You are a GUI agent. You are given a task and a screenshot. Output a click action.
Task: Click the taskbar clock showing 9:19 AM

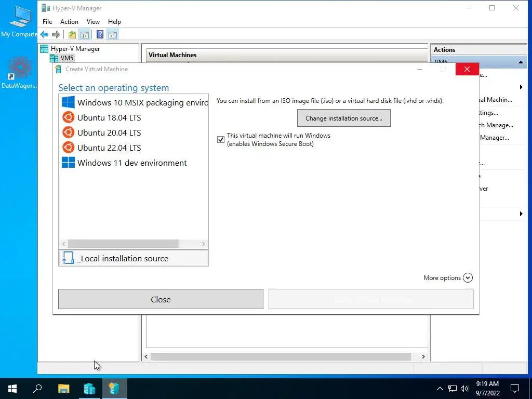pos(487,389)
